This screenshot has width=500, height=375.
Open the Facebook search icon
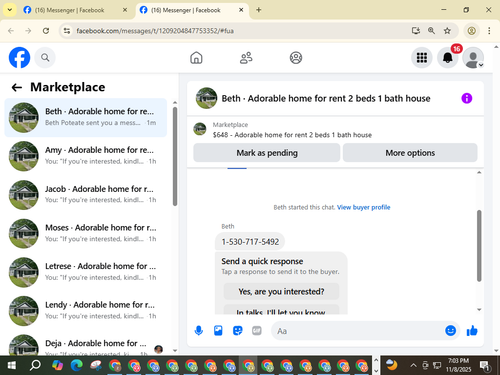45,58
